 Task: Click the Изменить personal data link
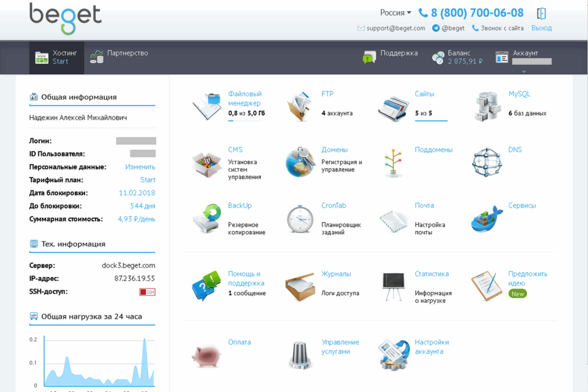140,167
